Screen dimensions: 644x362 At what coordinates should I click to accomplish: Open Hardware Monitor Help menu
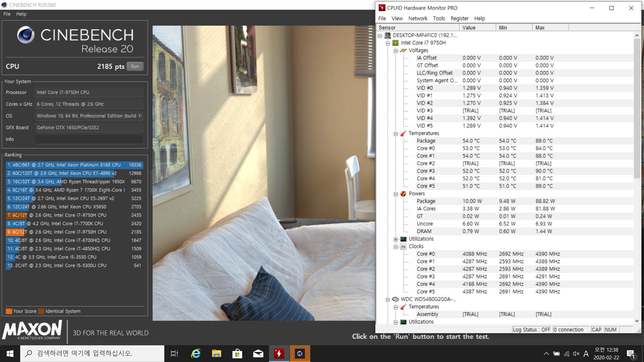pos(479,18)
